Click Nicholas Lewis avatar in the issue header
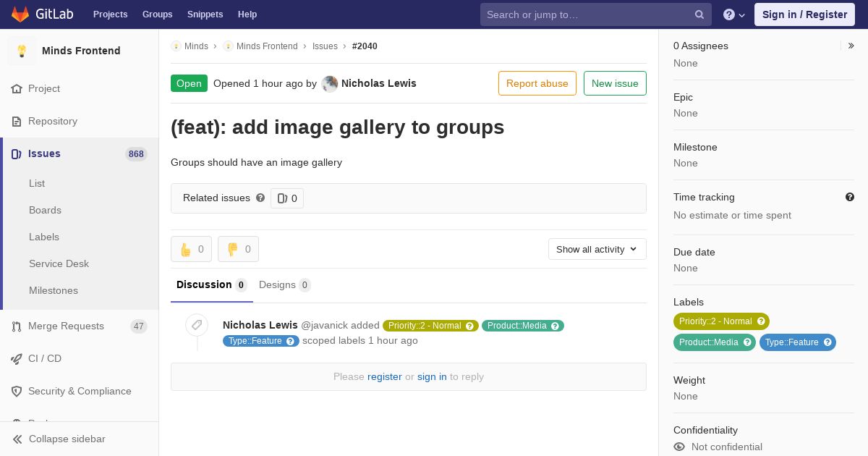The image size is (868, 456). coord(330,83)
